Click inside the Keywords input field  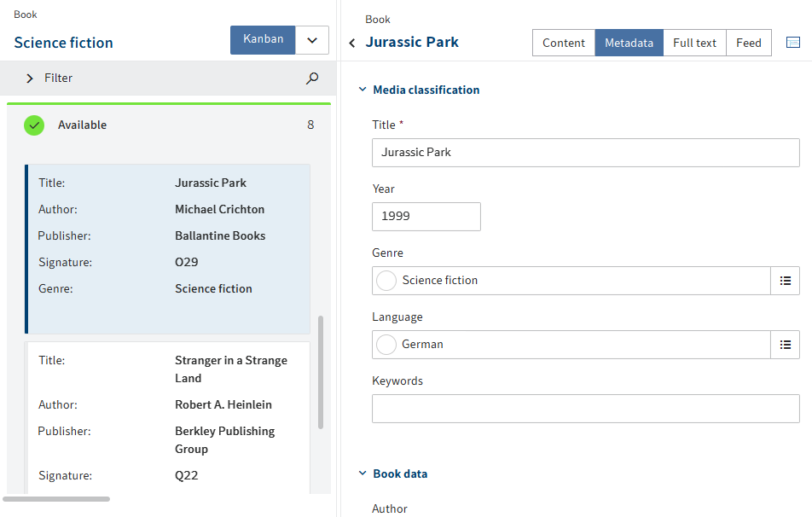(585, 408)
